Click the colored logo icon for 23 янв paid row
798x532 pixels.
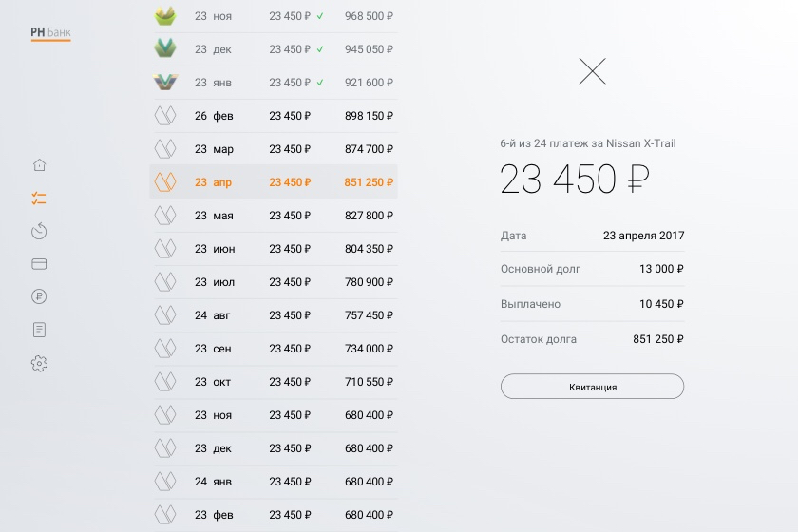point(165,83)
